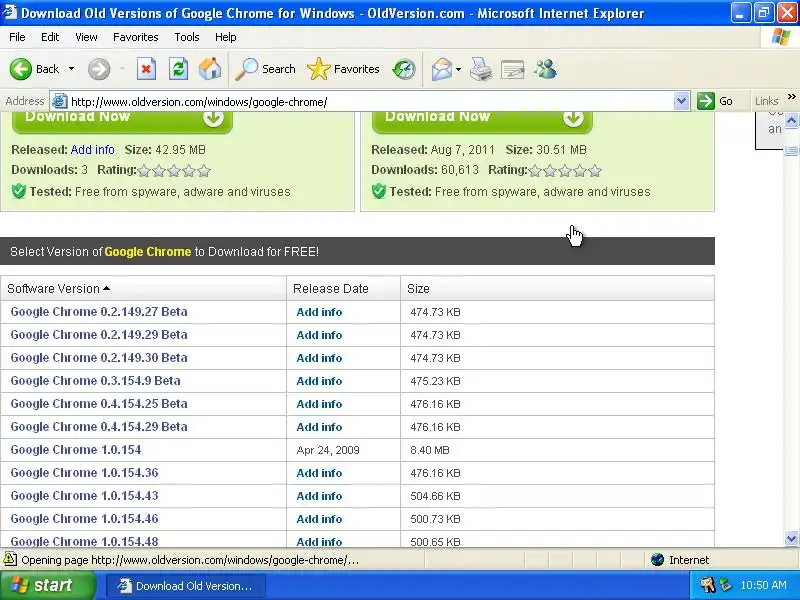
Task: Expand the Links toolbar chevron
Action: [791, 96]
